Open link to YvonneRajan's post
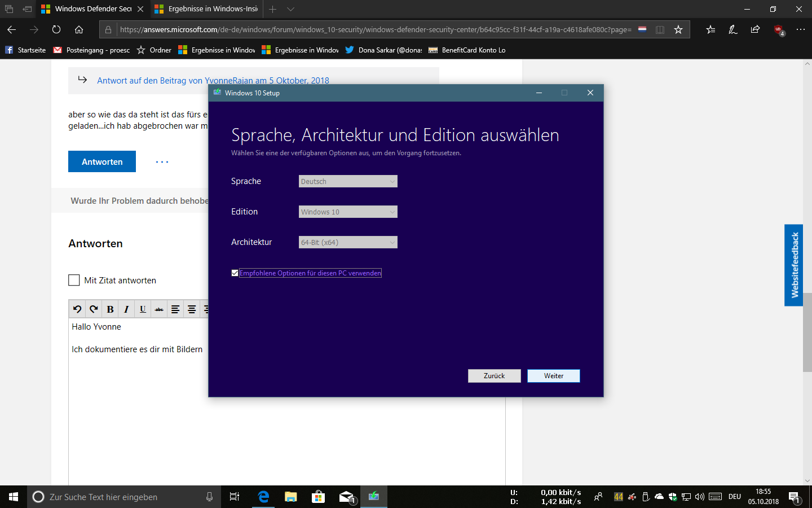 click(x=213, y=80)
